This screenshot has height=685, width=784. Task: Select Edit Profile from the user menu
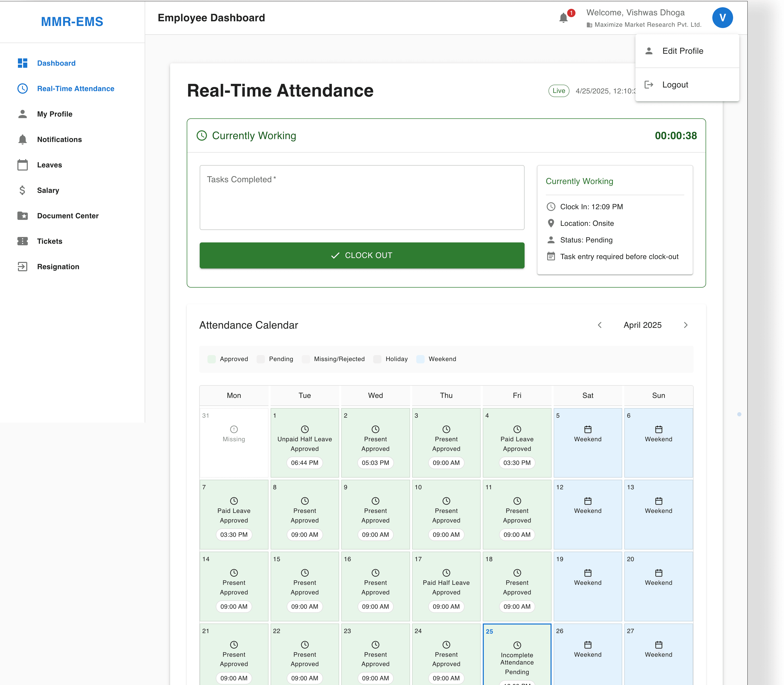click(x=682, y=51)
